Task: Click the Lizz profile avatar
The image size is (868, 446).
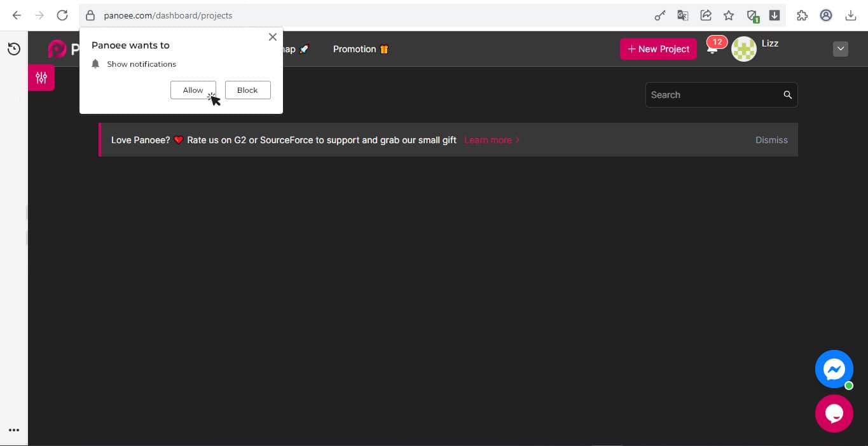Action: [x=743, y=49]
